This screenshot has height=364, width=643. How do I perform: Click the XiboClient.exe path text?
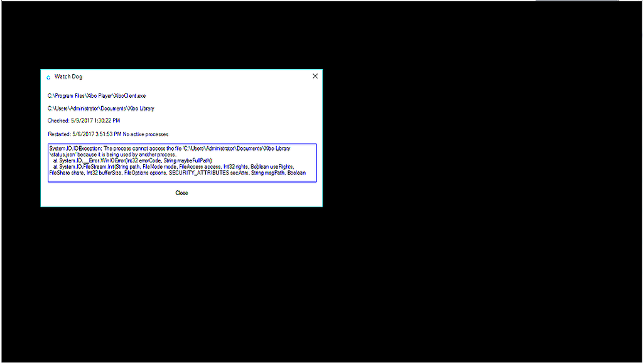point(95,95)
